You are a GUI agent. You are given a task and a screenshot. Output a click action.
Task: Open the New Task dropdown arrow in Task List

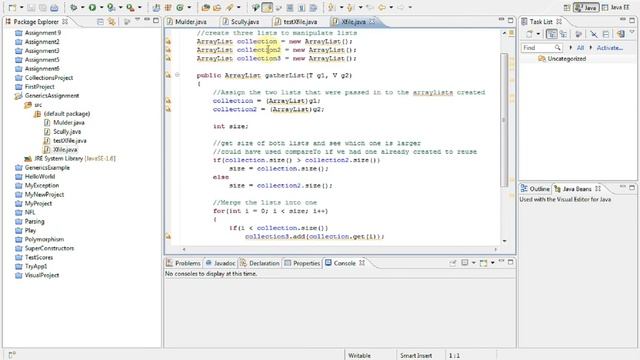pos(538,34)
